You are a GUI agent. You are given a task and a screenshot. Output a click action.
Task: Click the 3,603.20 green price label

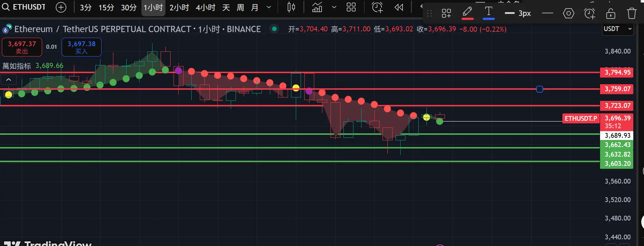point(617,164)
